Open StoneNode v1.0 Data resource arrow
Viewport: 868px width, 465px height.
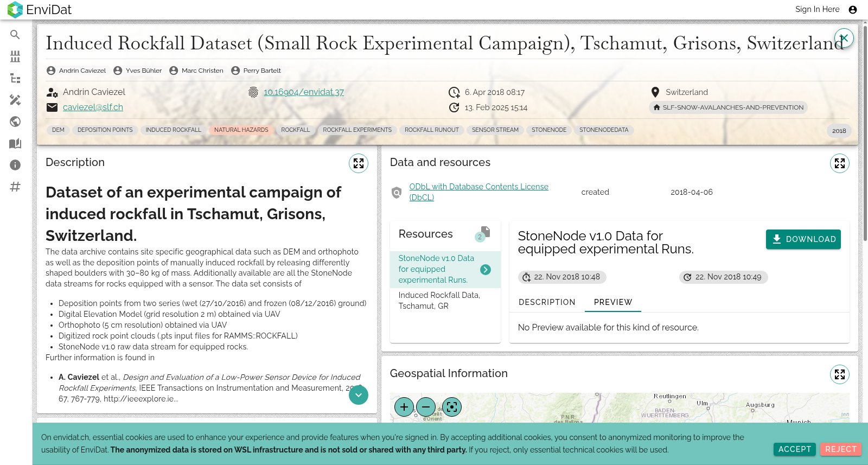[x=486, y=270]
